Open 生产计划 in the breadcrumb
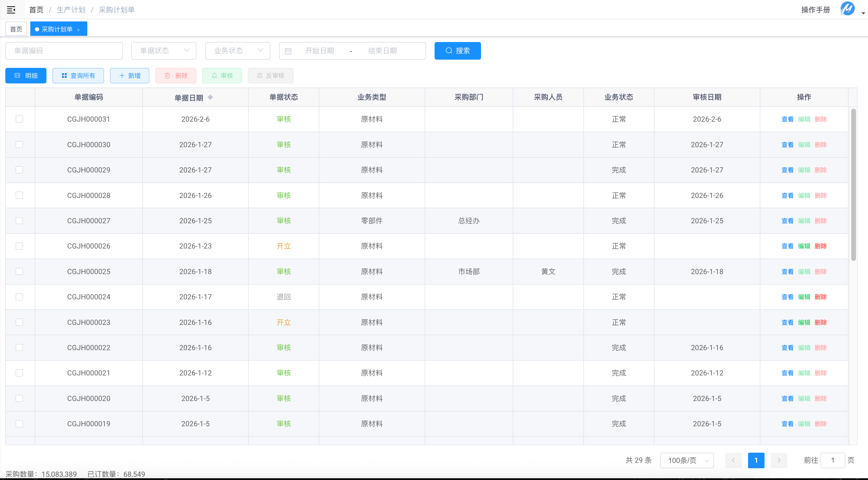The image size is (868, 480). click(x=71, y=10)
